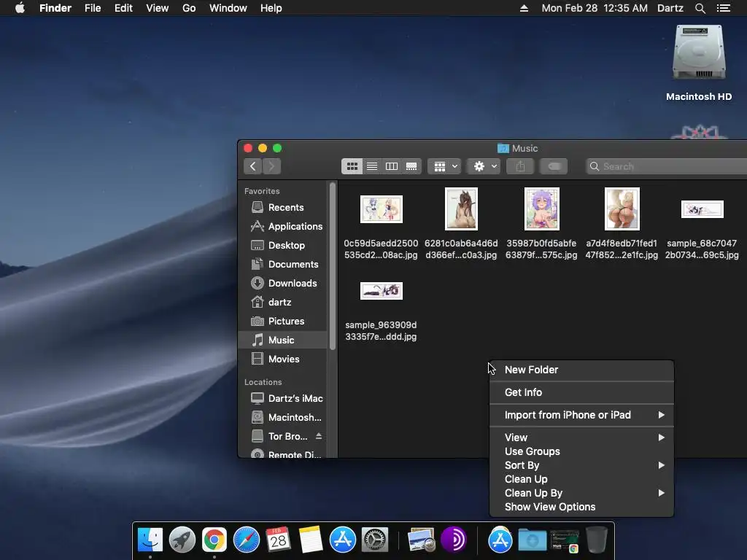Image resolution: width=747 pixels, height=560 pixels.
Task: Switch Finder to list view
Action: [x=372, y=166]
